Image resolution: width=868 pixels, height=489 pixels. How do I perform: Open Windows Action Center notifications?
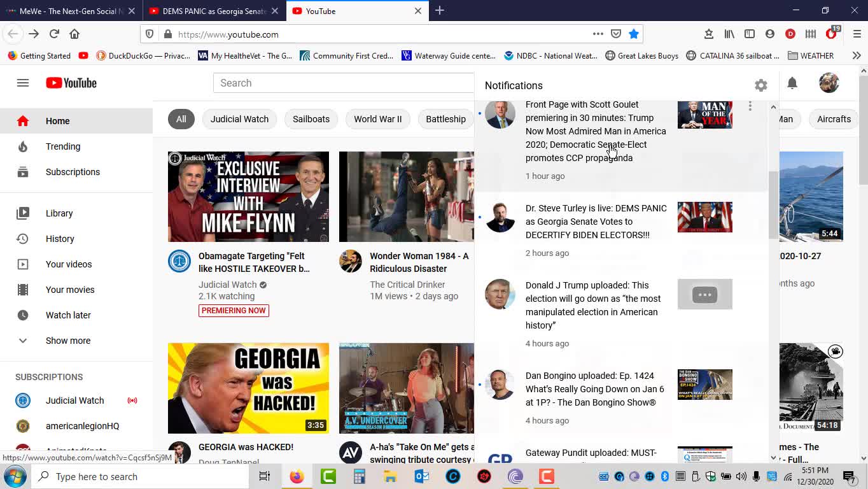(x=849, y=476)
